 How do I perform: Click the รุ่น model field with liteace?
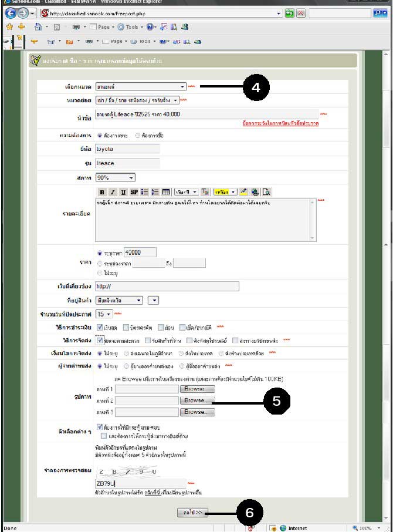pyautogui.click(x=127, y=163)
